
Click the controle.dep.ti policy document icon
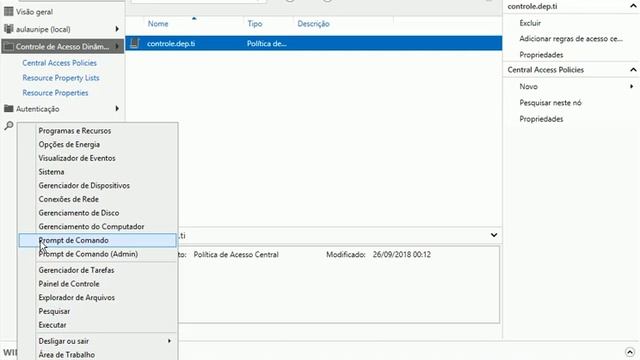[x=135, y=43]
